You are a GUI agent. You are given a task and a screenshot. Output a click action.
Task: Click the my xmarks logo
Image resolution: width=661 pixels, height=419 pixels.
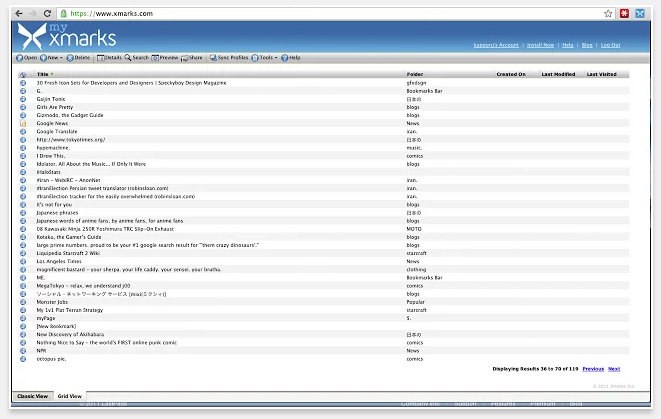pos(67,36)
